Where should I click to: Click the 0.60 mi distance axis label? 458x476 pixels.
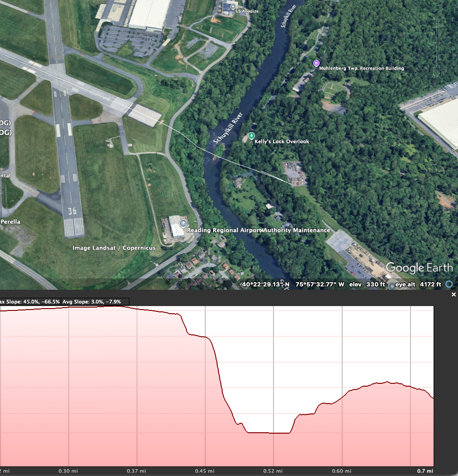coord(341,471)
